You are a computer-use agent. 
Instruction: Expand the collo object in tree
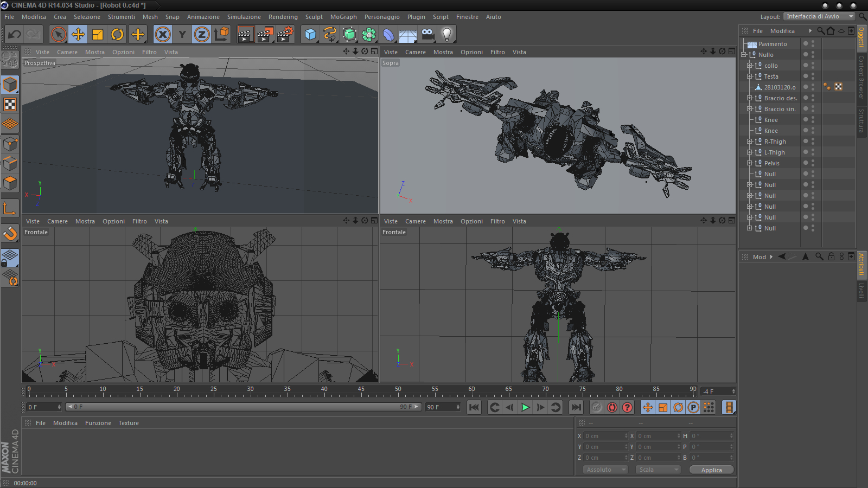750,66
